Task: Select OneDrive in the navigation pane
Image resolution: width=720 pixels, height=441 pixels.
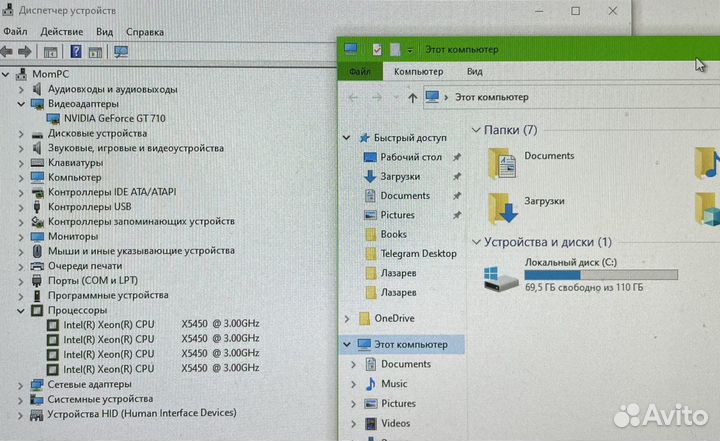Action: 394,318
